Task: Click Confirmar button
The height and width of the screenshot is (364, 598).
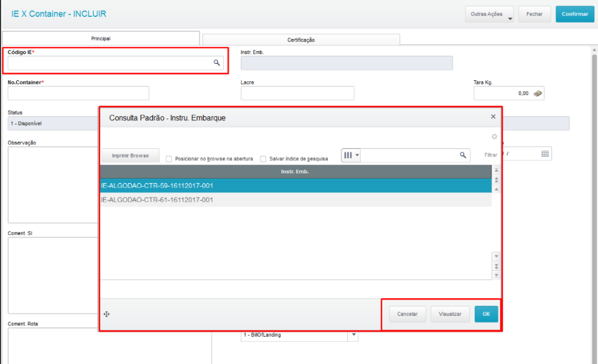Action: [x=575, y=14]
